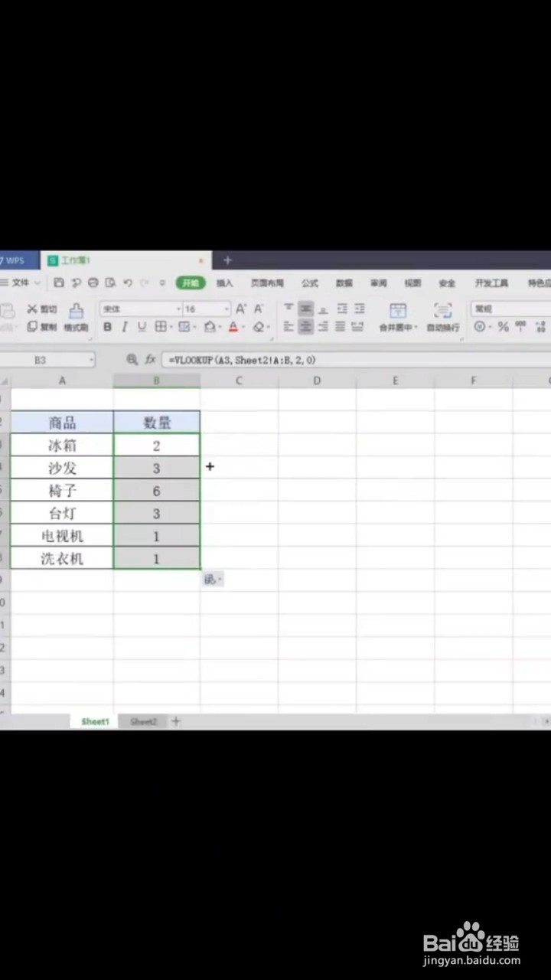Click the 数量 header cell
Viewport: 551px width, 980px height.
157,422
